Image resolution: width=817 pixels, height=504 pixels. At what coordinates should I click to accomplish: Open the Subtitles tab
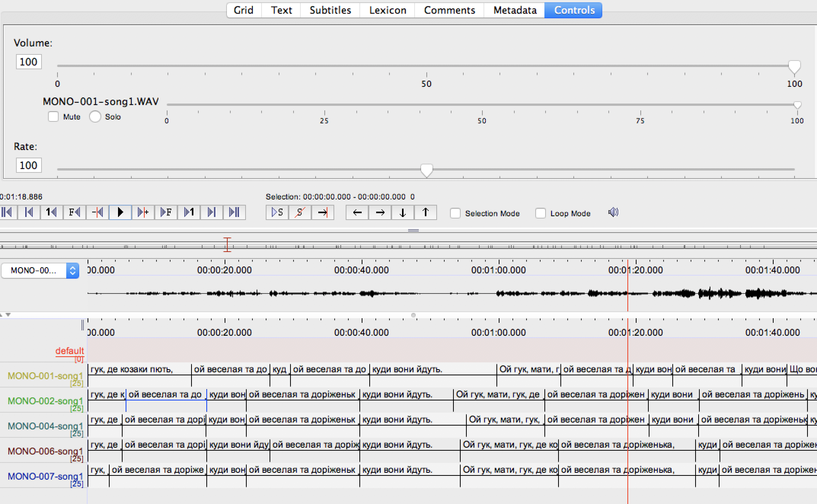330,10
